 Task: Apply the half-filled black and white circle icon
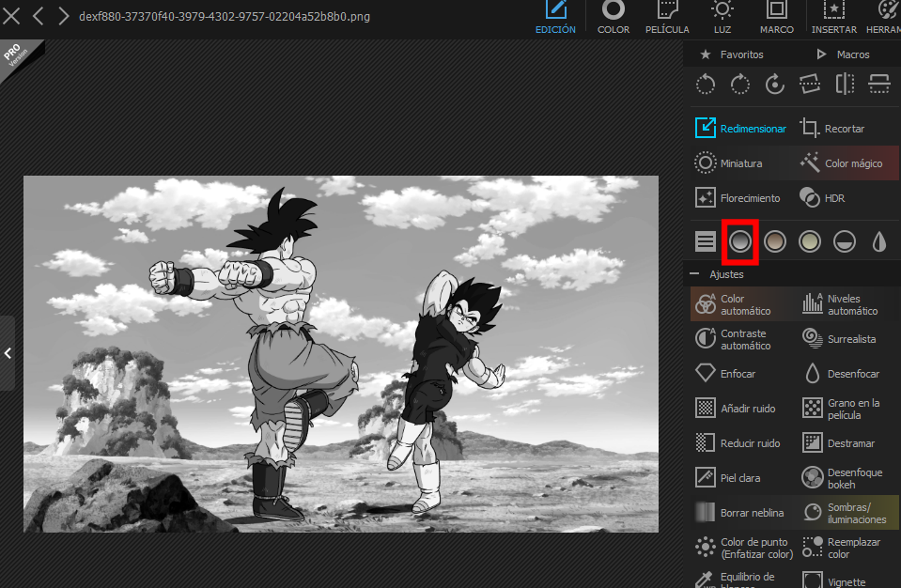[x=845, y=241]
